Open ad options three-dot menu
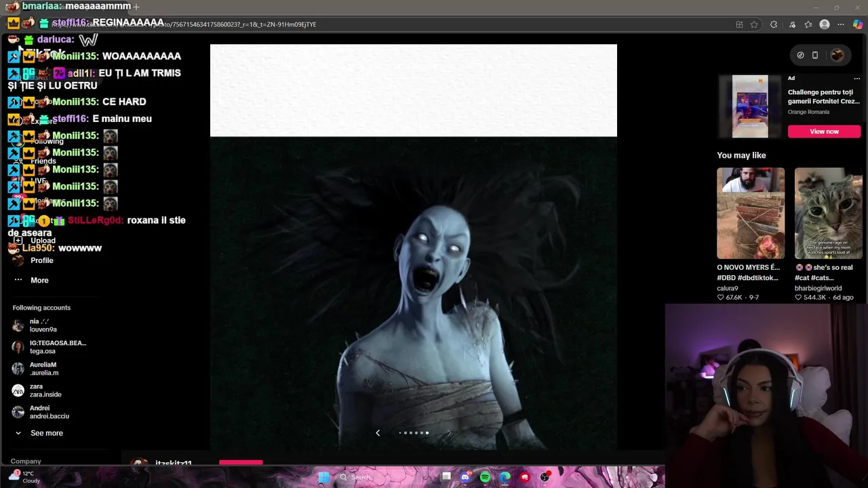This screenshot has height=488, width=868. [x=856, y=79]
